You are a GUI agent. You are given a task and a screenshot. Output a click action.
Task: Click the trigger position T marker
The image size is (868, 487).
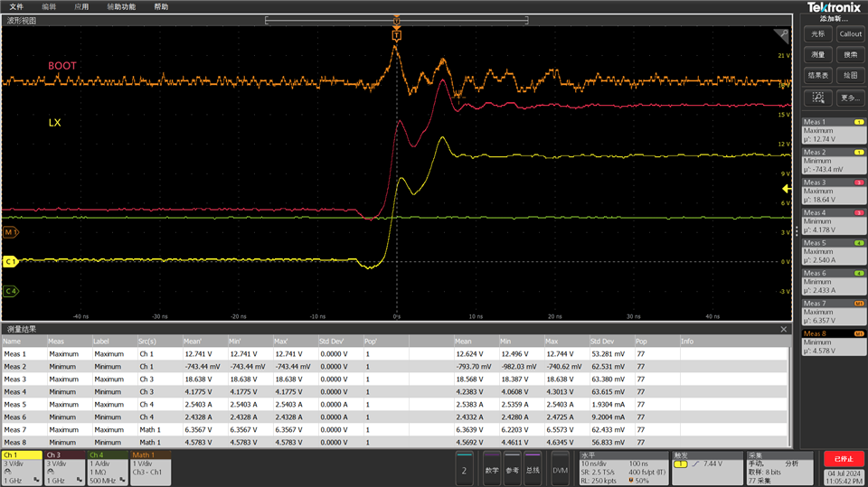(x=396, y=36)
